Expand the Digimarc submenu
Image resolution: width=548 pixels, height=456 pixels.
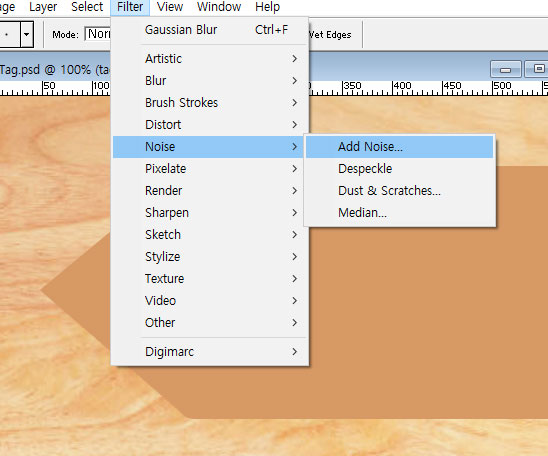click(x=210, y=352)
